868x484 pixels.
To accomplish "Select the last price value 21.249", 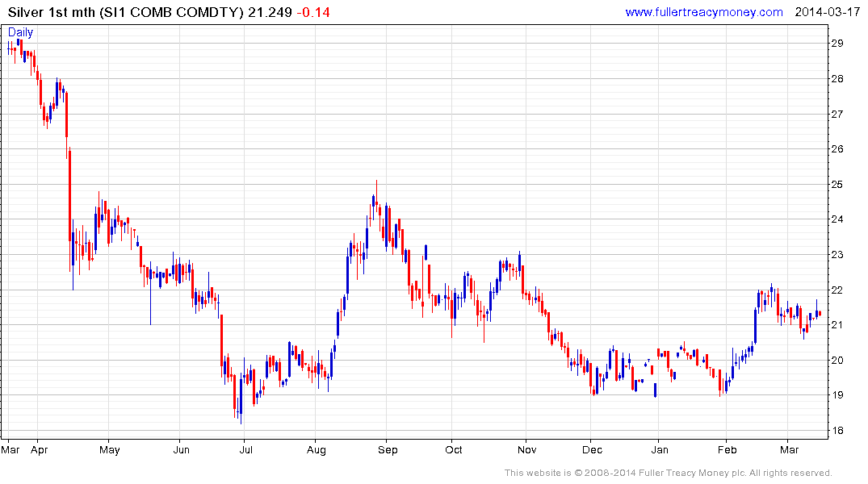I will (x=270, y=12).
